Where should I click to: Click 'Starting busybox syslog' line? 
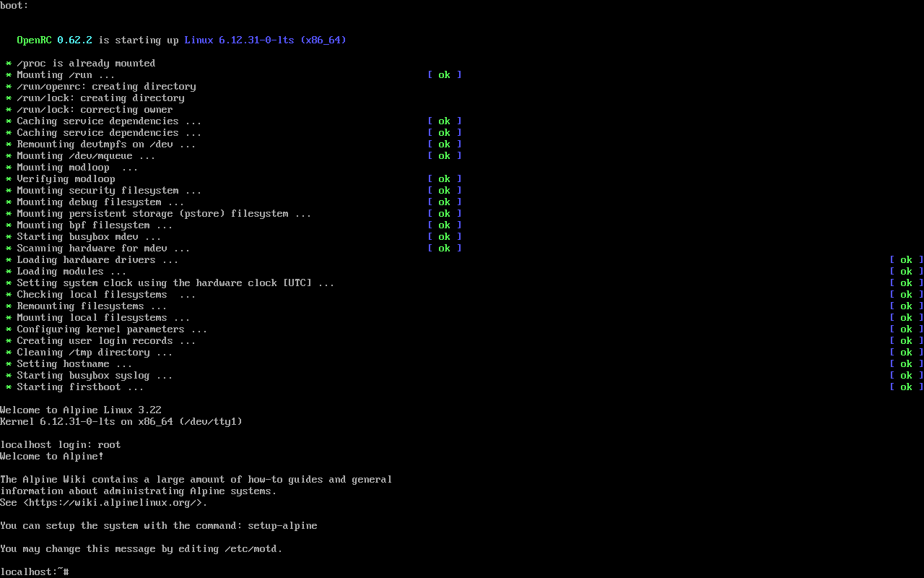pyautogui.click(x=95, y=376)
